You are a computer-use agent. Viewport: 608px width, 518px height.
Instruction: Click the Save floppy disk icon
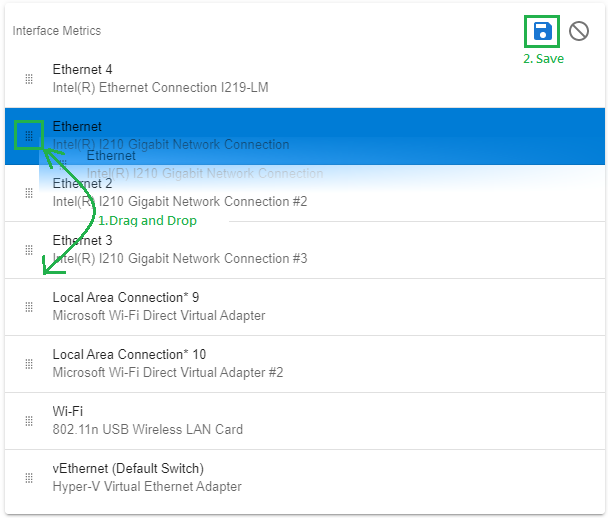(x=542, y=31)
